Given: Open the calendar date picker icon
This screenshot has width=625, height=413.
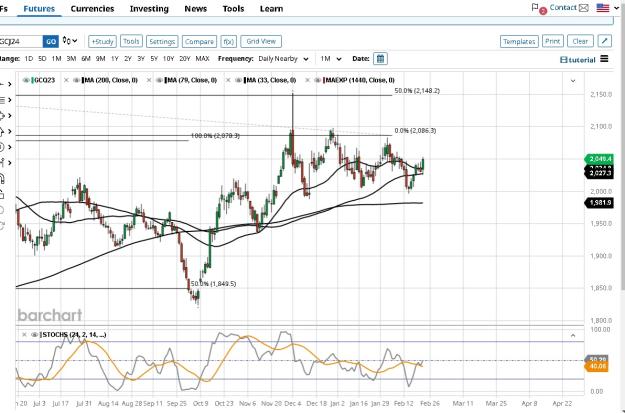Looking at the screenshot, I should coord(380,59).
